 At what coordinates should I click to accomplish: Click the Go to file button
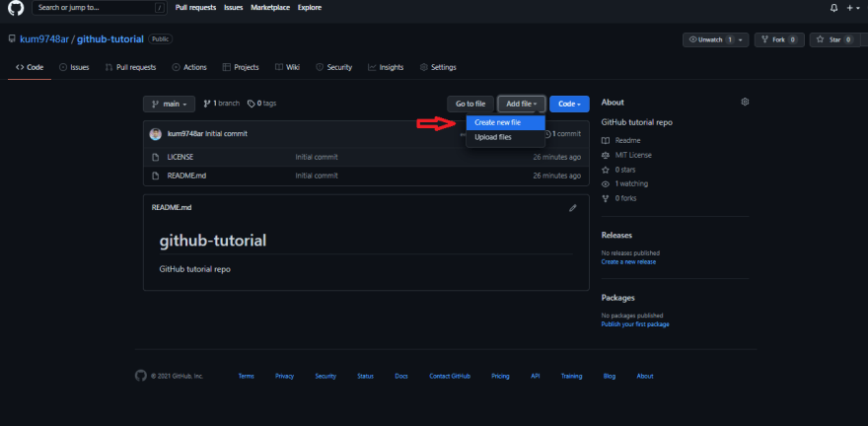coord(470,104)
